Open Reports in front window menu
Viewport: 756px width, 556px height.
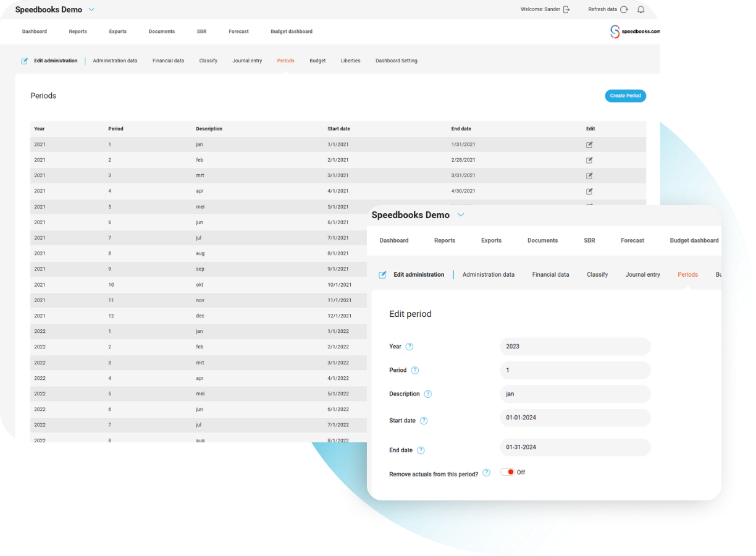[445, 241]
